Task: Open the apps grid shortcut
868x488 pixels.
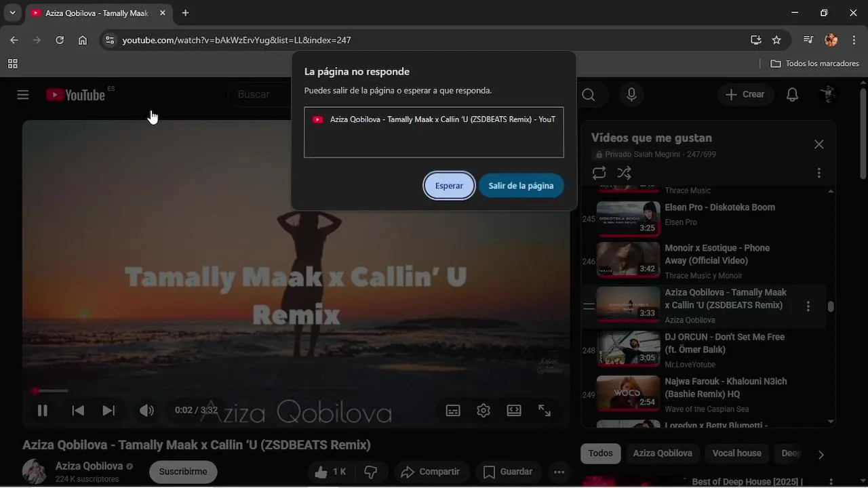Action: (12, 64)
